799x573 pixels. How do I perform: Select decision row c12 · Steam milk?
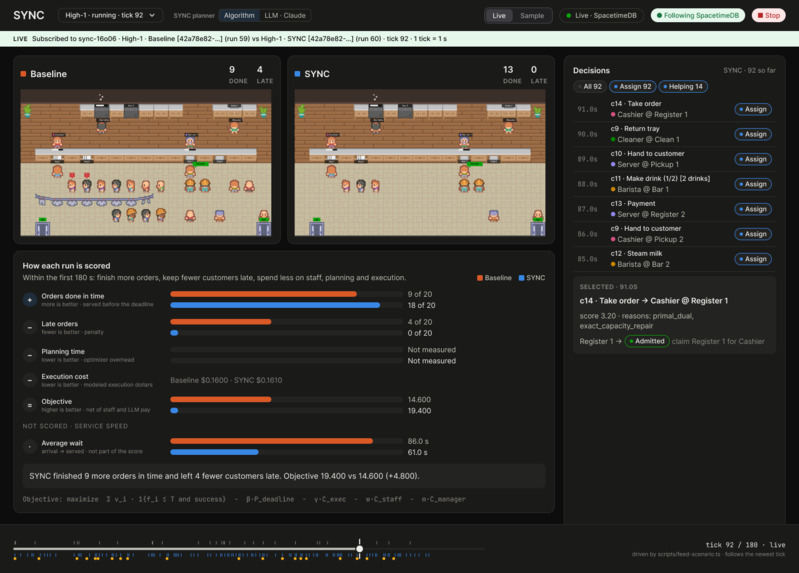point(674,259)
